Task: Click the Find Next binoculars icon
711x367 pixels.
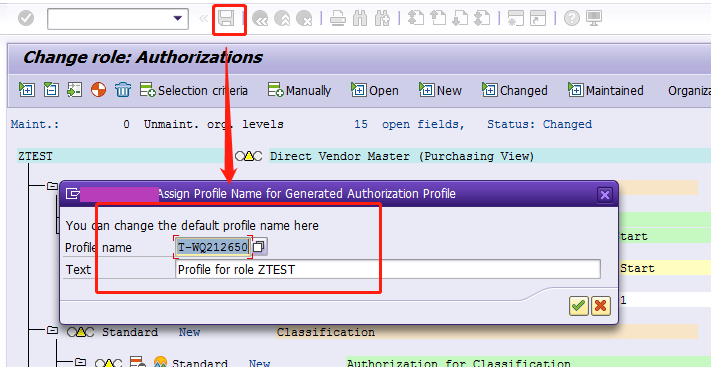Action: tap(382, 19)
